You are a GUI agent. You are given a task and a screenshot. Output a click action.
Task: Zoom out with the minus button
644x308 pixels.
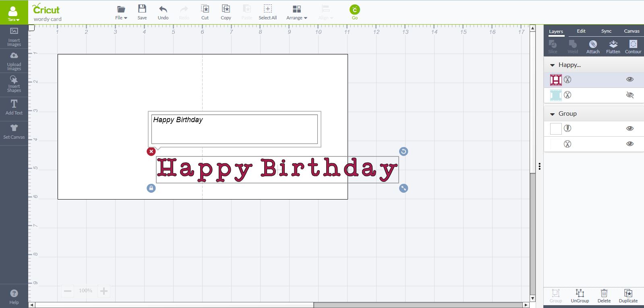(x=68, y=291)
